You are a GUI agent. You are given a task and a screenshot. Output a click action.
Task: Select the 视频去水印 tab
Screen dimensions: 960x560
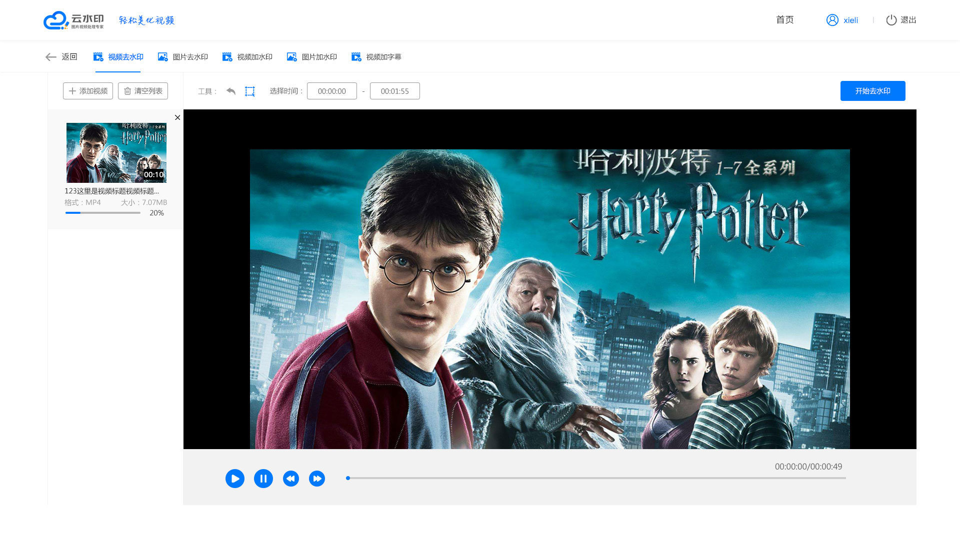pos(118,57)
